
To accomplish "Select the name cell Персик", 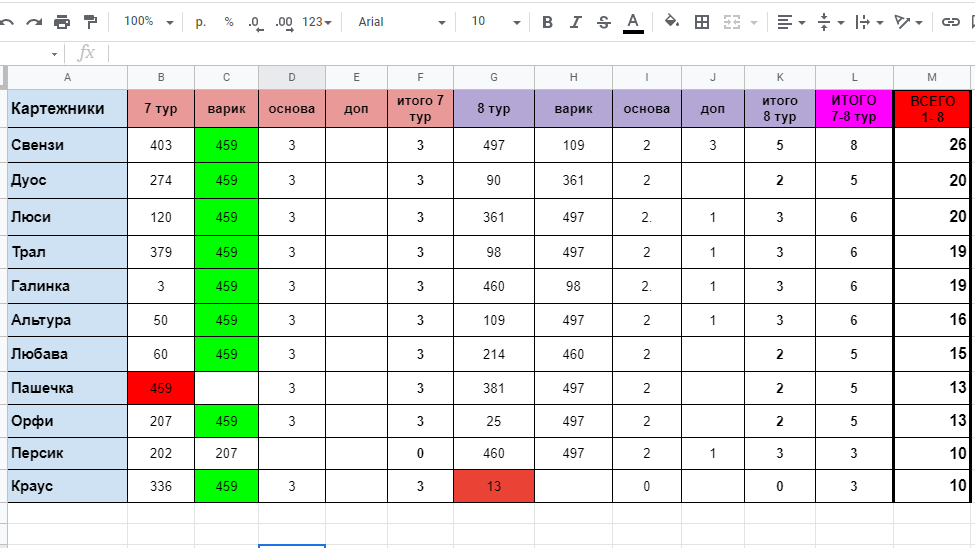I will coord(67,453).
